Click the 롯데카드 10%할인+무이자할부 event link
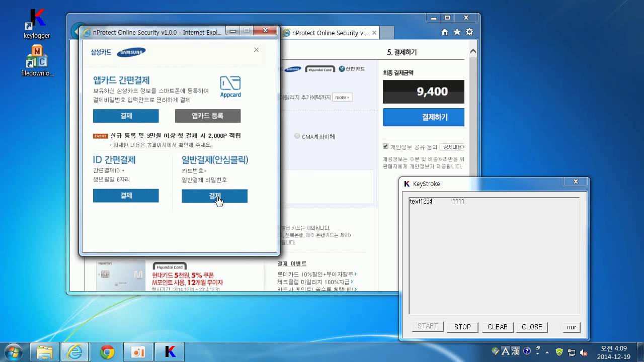Screen dimensions: 644x362 coord(317,275)
